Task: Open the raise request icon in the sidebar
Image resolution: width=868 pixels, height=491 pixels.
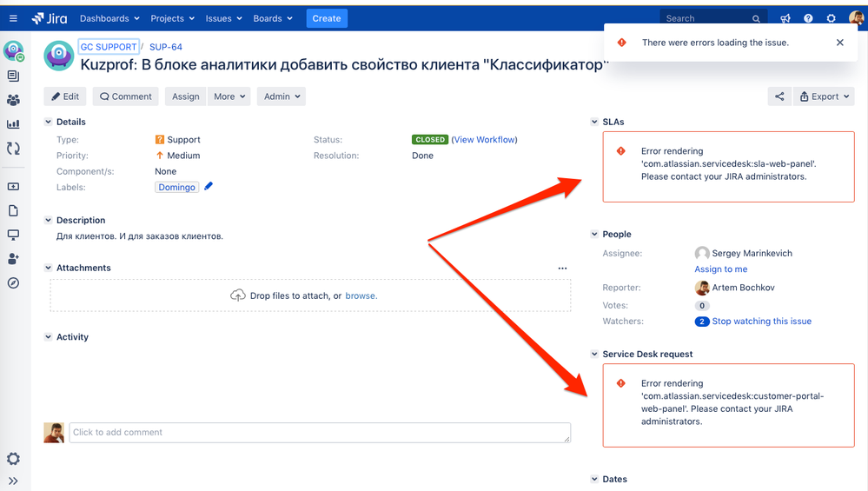Action: [13, 187]
